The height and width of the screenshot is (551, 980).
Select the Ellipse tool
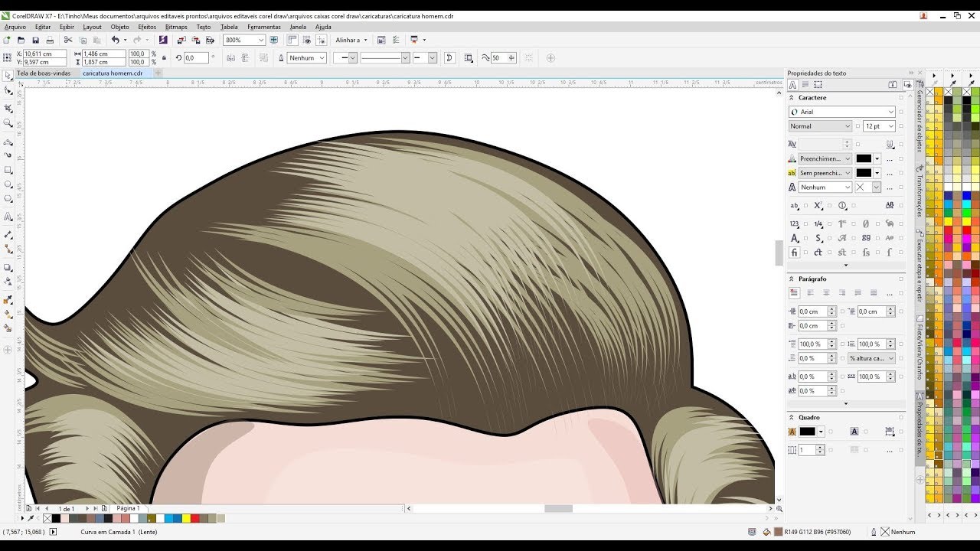pos(8,184)
